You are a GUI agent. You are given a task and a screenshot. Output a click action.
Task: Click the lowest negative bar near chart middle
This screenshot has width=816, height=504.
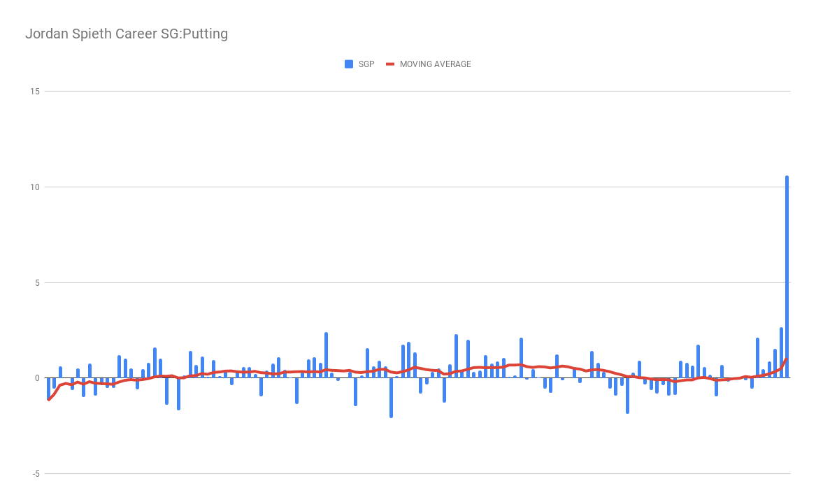pyautogui.click(x=391, y=397)
